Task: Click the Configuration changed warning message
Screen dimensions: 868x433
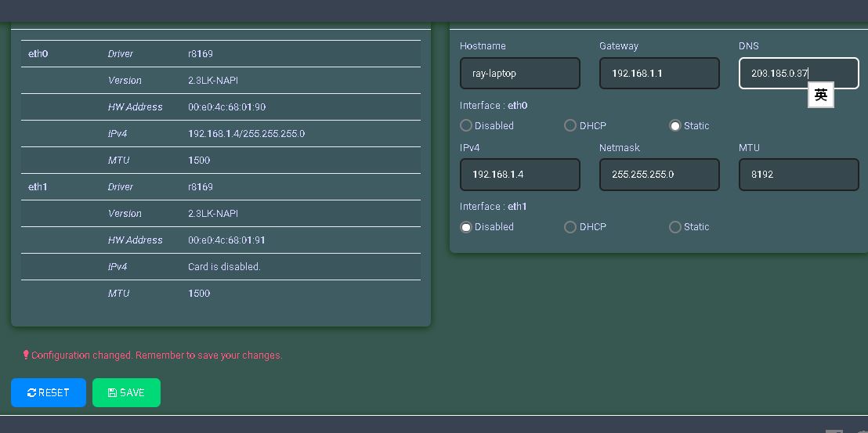Action: pos(157,355)
